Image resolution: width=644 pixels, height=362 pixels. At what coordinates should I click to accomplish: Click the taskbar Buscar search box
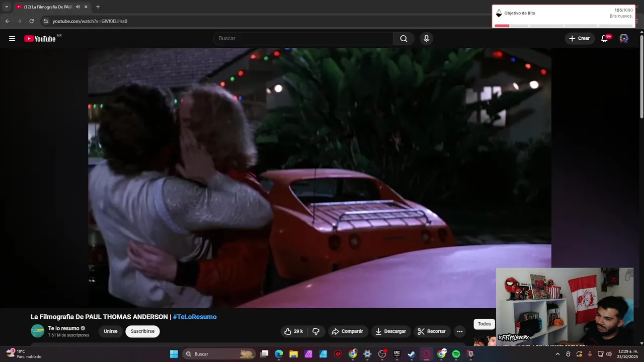(x=219, y=354)
